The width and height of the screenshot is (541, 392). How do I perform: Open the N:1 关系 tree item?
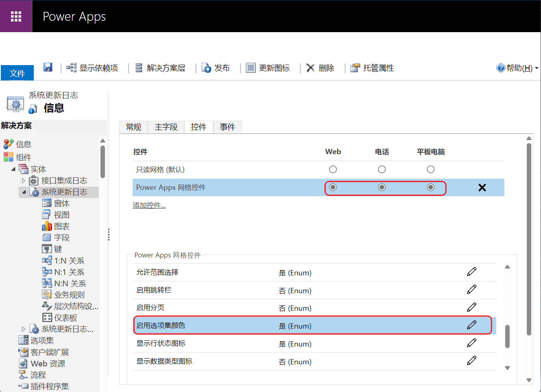(69, 272)
